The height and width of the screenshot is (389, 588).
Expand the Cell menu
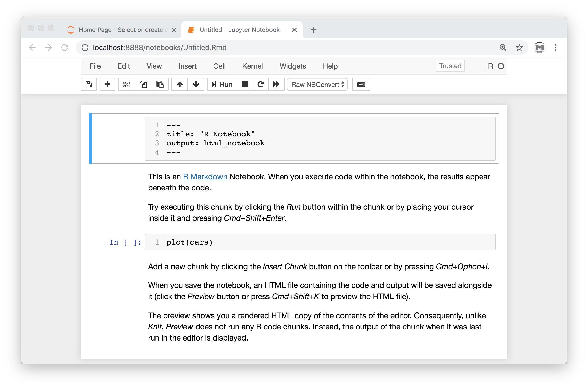pos(219,66)
